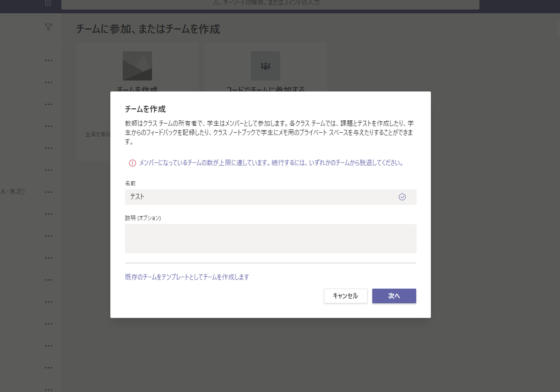
Task: Open the link to create a team from an existing template
Action: click(x=187, y=277)
